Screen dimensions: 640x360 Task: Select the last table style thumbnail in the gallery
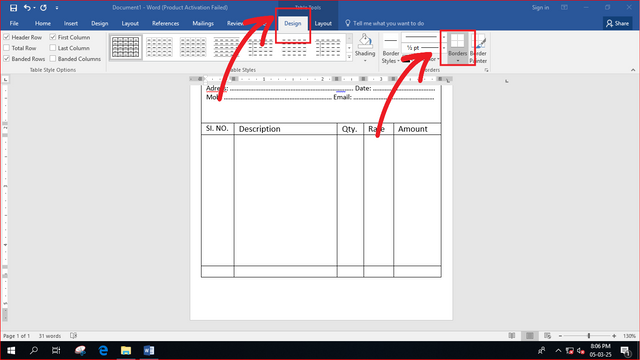point(328,47)
